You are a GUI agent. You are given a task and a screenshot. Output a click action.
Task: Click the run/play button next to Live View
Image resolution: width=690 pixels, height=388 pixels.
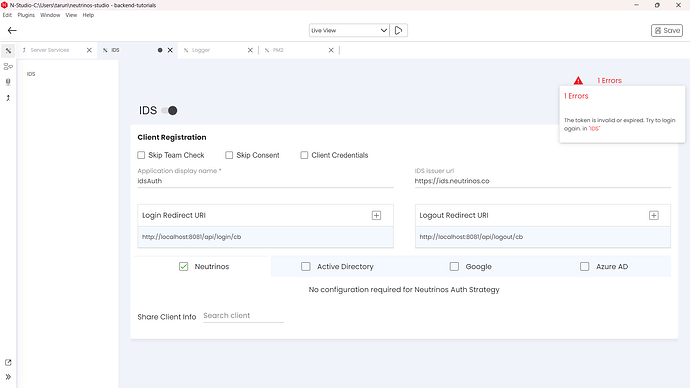(399, 30)
